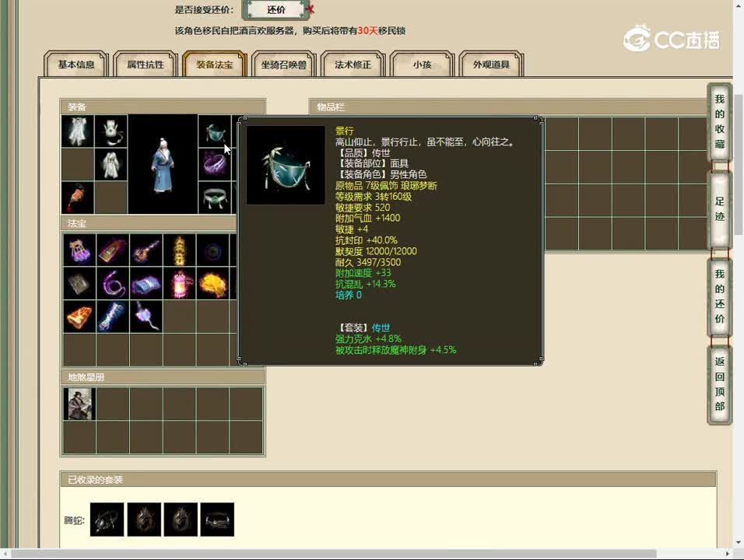
Task: View the 外观道具 tab
Action: [x=491, y=64]
